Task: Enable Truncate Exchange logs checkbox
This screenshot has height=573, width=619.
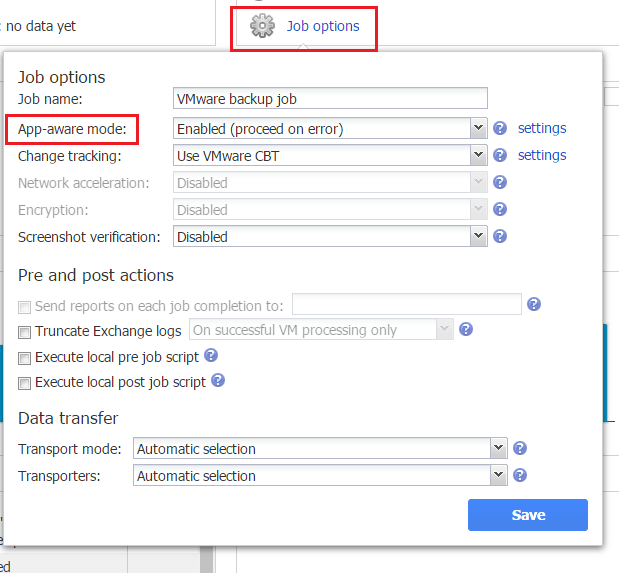Action: pyautogui.click(x=25, y=331)
